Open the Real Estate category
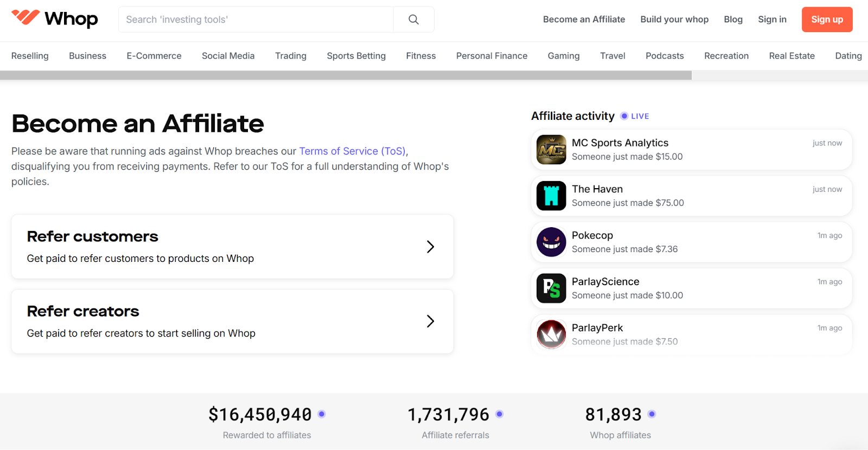868x450 pixels. coord(792,56)
